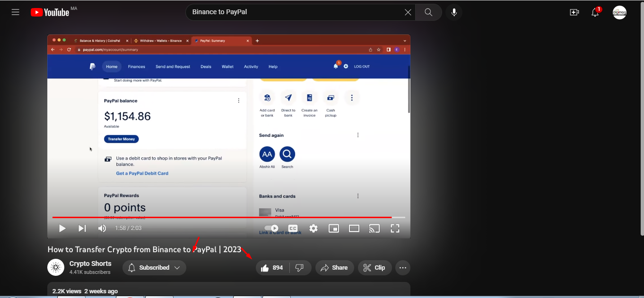Share the video
The height and width of the screenshot is (298, 644).
tap(334, 268)
